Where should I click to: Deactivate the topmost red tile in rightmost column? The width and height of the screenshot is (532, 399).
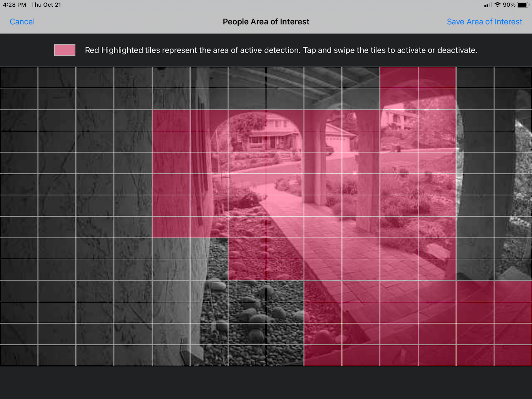coord(513,291)
